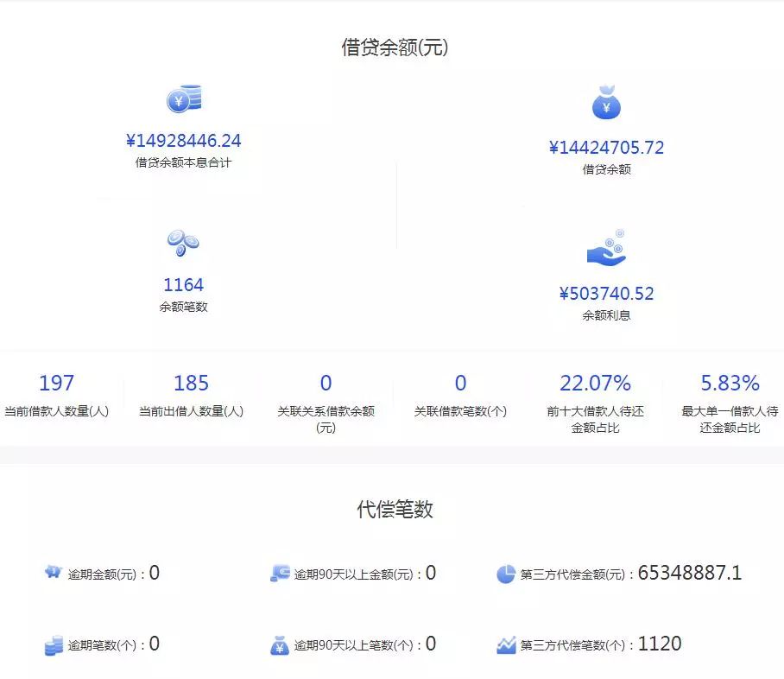Click the 逾期90天以上金额(元) label
784x679 pixels.
[353, 574]
